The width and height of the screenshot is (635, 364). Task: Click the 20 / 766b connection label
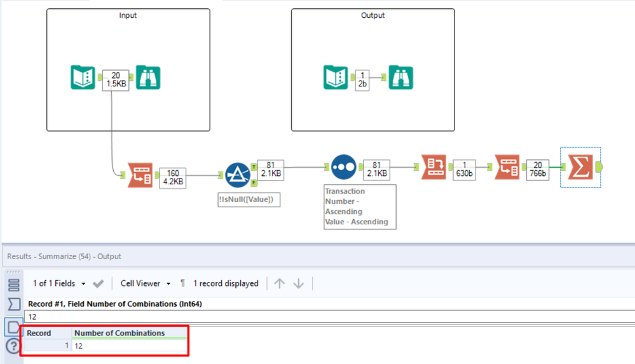(x=537, y=169)
